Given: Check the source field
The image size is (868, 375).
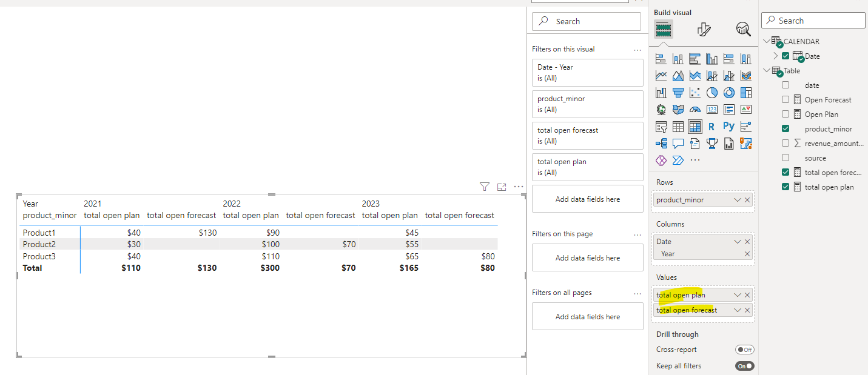Looking at the screenshot, I should pyautogui.click(x=786, y=158).
